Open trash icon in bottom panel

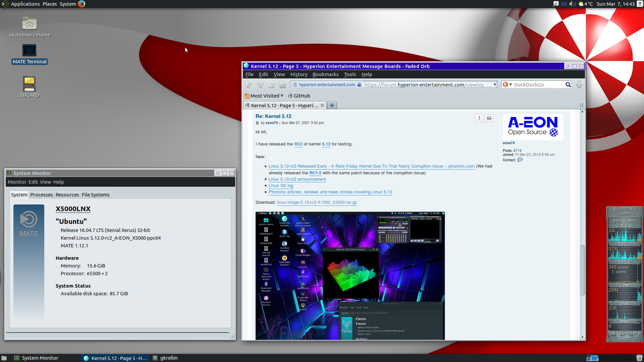click(639, 358)
